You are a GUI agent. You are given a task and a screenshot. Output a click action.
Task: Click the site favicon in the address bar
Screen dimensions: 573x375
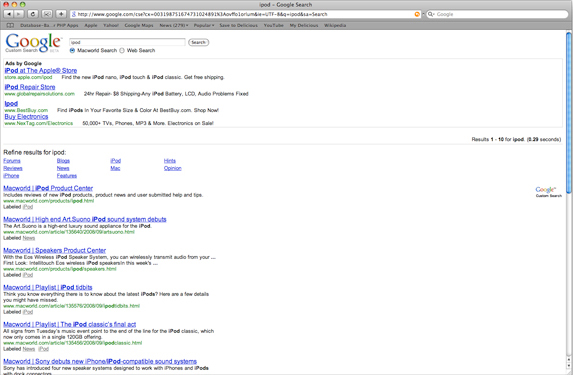[x=73, y=14]
